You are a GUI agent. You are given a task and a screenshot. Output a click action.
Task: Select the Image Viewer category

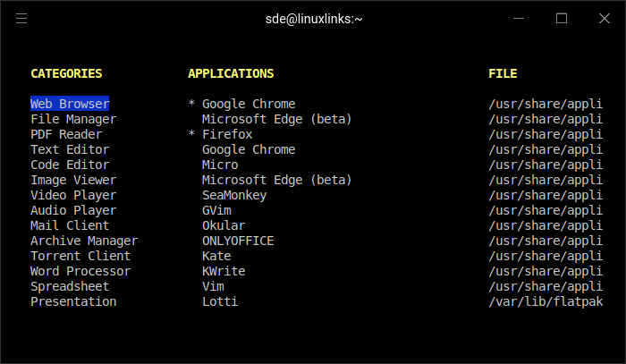[73, 180]
